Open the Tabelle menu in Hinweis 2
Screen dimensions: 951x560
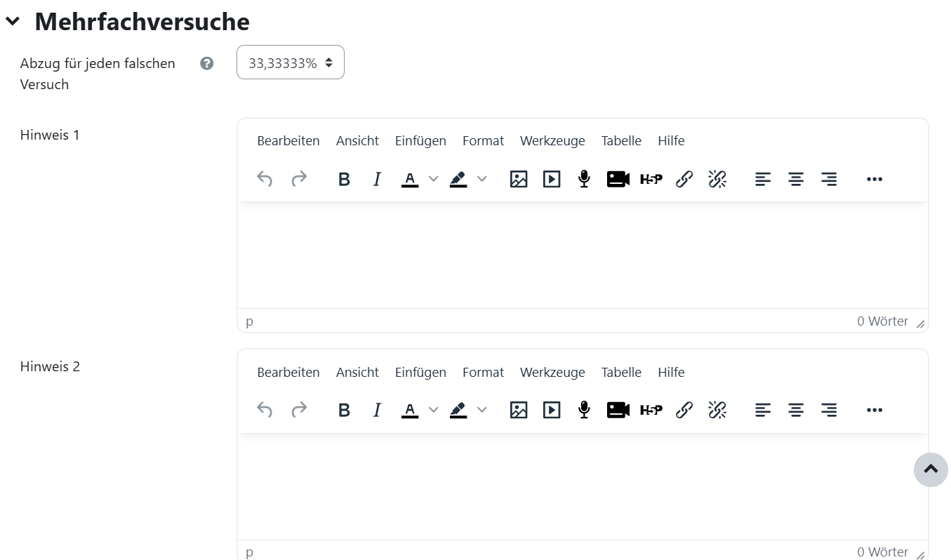(621, 373)
